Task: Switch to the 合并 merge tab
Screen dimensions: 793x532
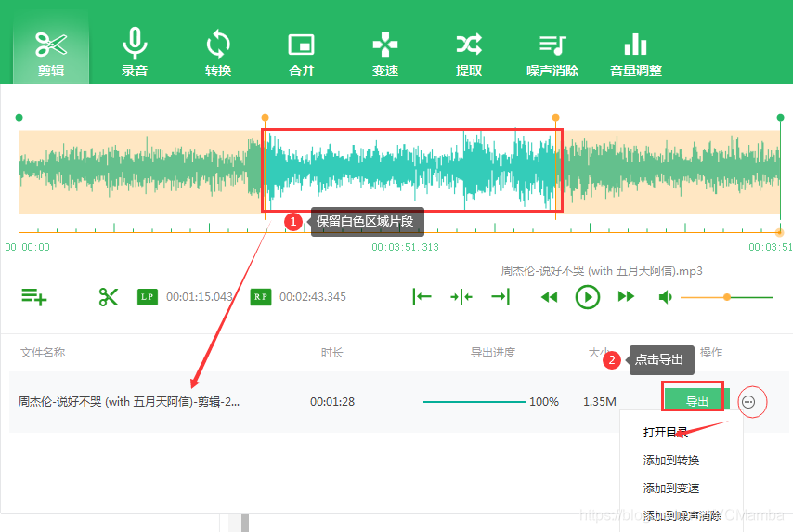Action: [302, 54]
